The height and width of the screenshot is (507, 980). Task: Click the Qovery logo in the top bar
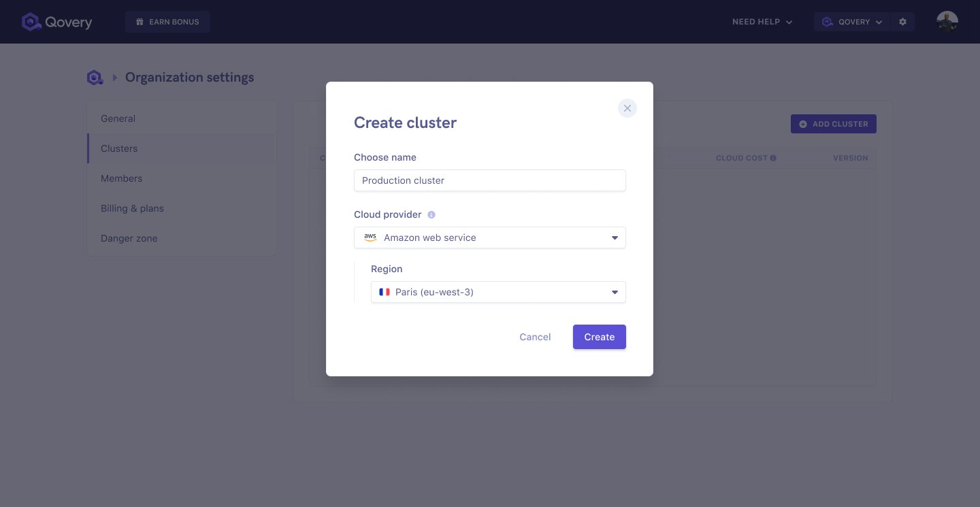click(x=56, y=22)
